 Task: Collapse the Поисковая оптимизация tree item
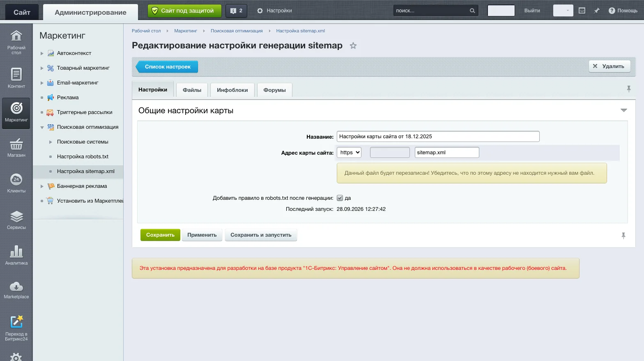tap(42, 128)
